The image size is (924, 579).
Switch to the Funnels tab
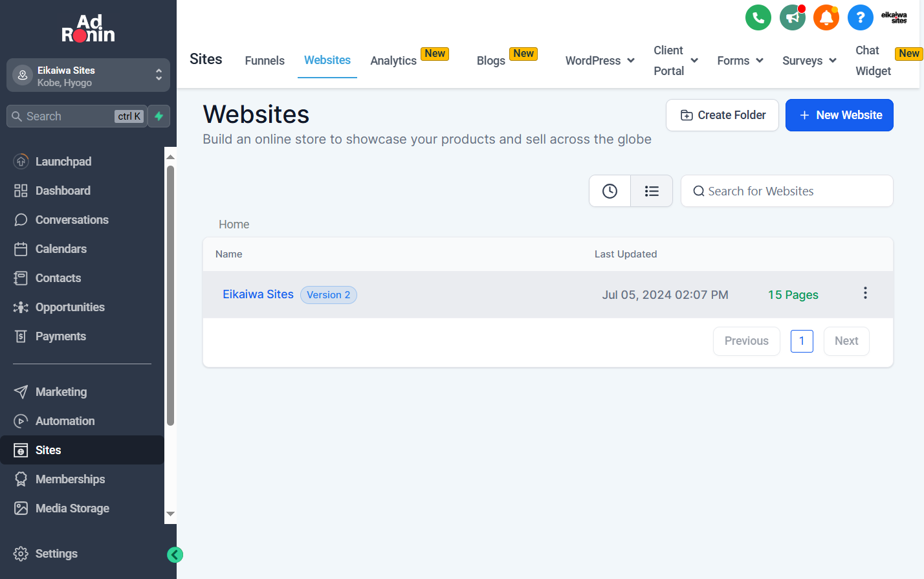coord(265,61)
